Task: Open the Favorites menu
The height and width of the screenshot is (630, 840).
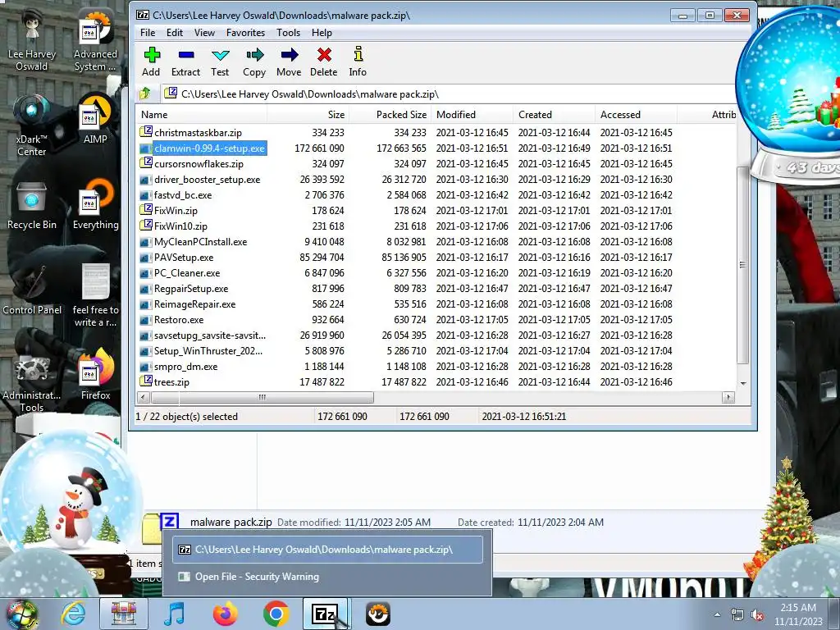Action: 245,33
